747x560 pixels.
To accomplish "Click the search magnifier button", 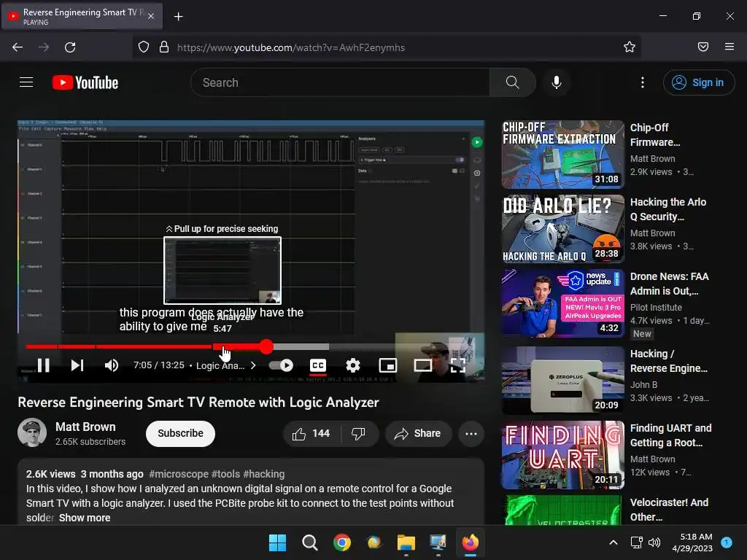I will 513,82.
